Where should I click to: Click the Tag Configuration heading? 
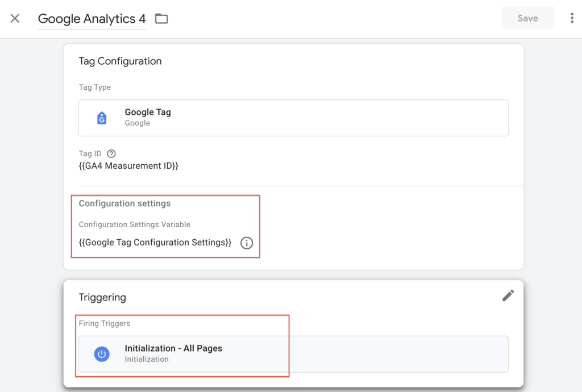120,61
